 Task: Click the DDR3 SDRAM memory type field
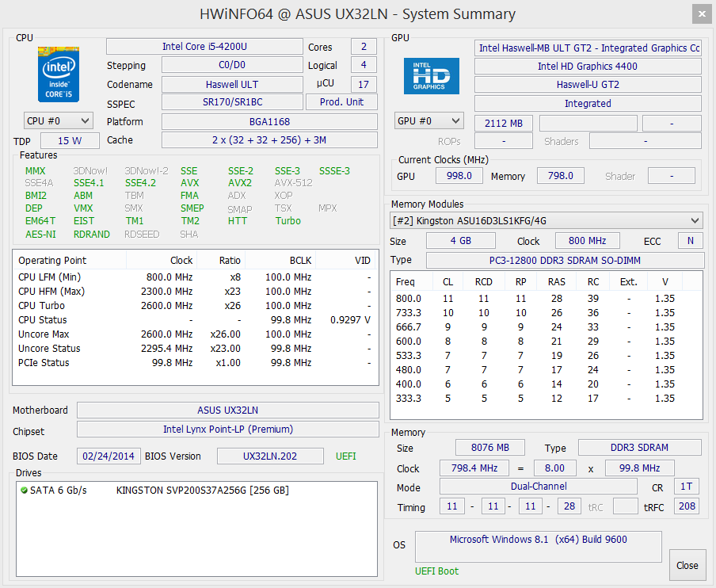[x=639, y=447]
